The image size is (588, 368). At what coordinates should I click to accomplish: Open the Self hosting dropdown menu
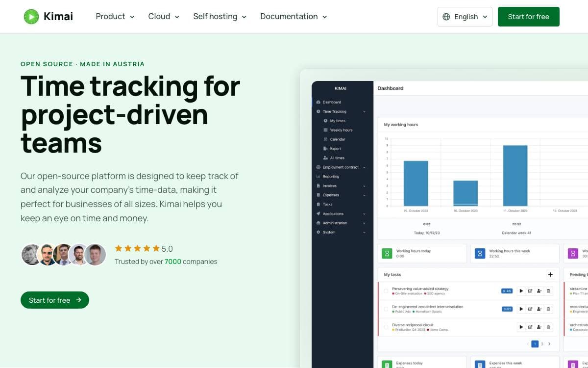coord(220,17)
